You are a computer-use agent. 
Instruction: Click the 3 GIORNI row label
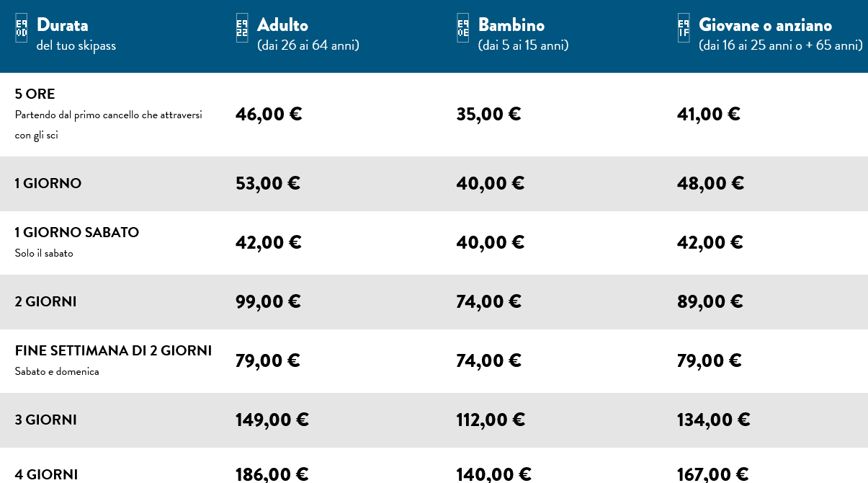click(x=46, y=420)
